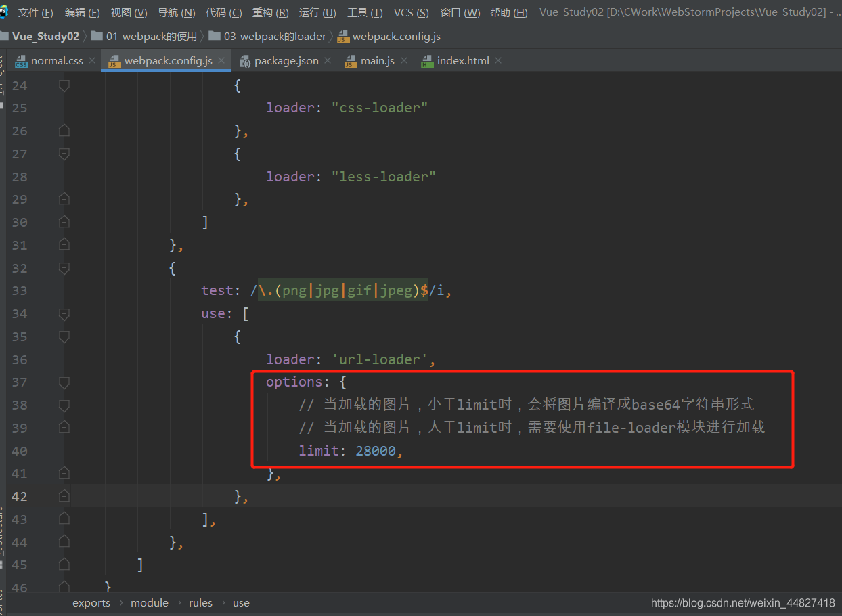The height and width of the screenshot is (616, 842).
Task: Open the 文件 (F) menu
Action: point(35,13)
